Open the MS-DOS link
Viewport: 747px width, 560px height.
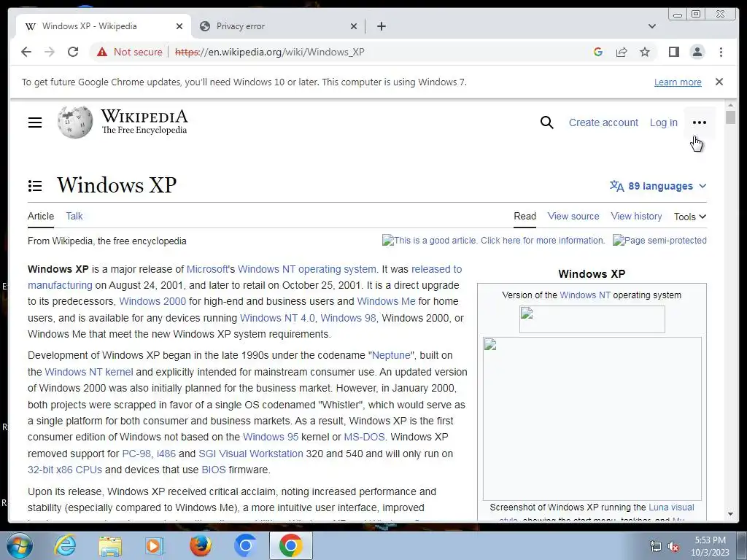364,437
